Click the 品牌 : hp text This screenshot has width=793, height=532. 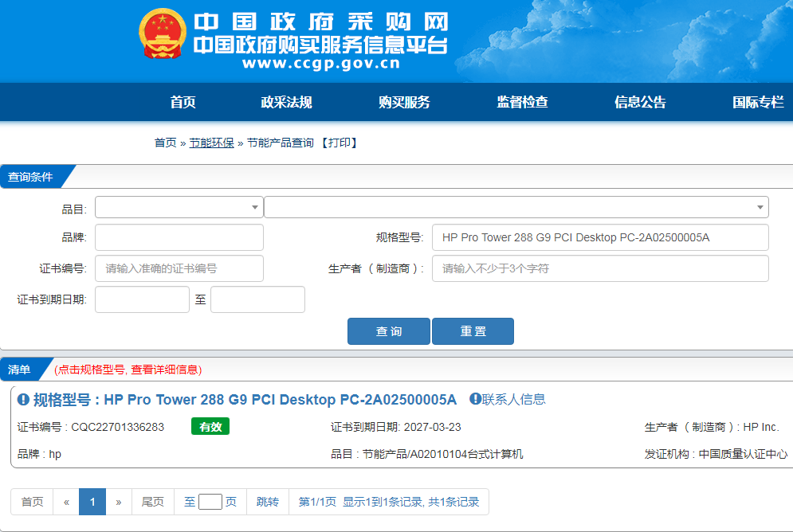coord(39,454)
